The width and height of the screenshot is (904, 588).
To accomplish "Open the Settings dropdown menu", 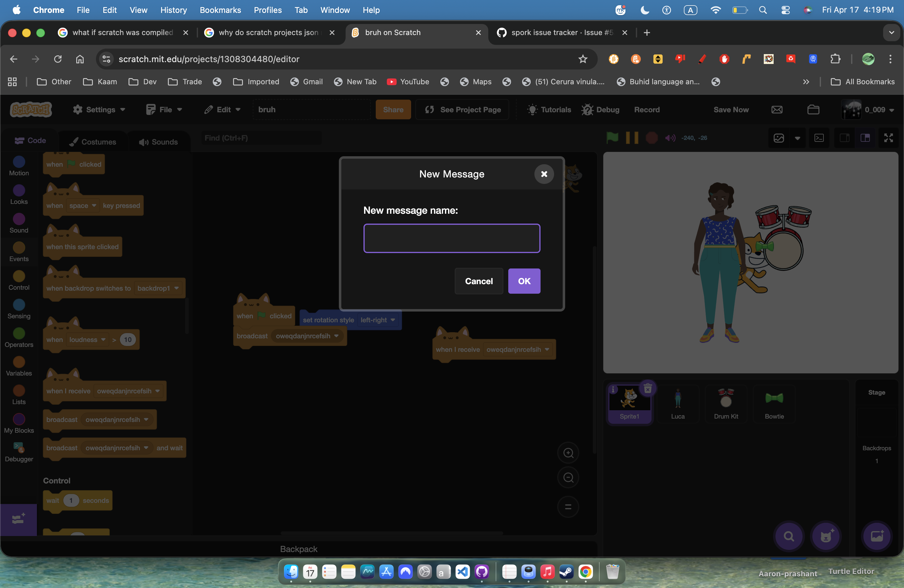I will click(99, 110).
